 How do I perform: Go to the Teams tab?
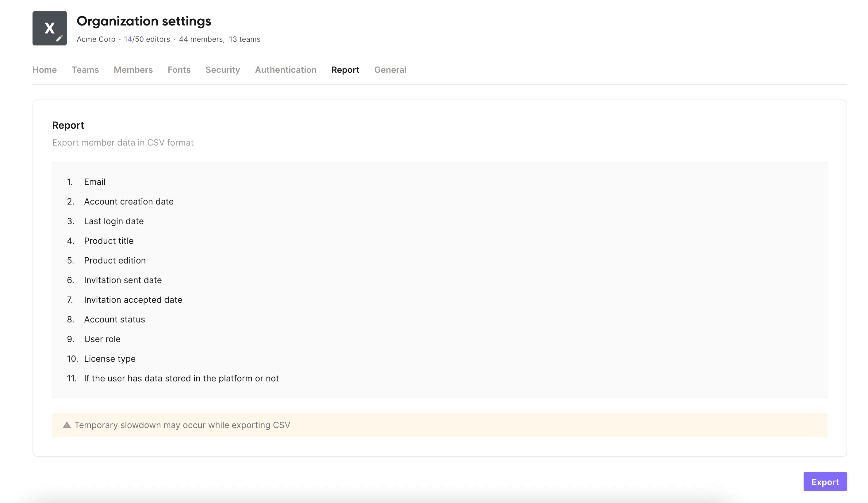click(85, 70)
